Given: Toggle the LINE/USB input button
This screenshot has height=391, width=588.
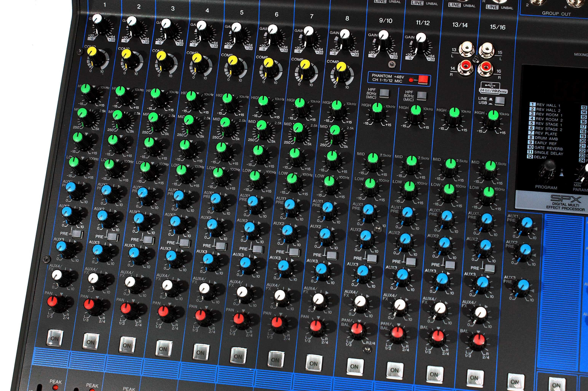Looking at the screenshot, I should (x=499, y=101).
